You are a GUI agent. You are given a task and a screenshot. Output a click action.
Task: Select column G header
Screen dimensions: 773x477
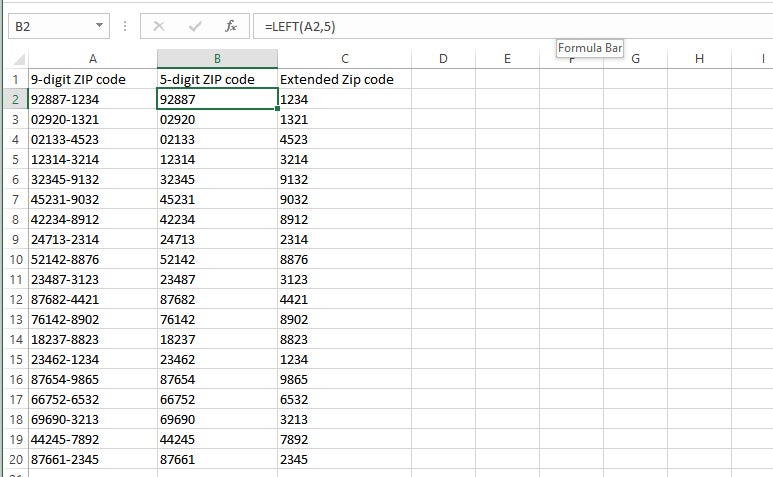[x=635, y=59]
